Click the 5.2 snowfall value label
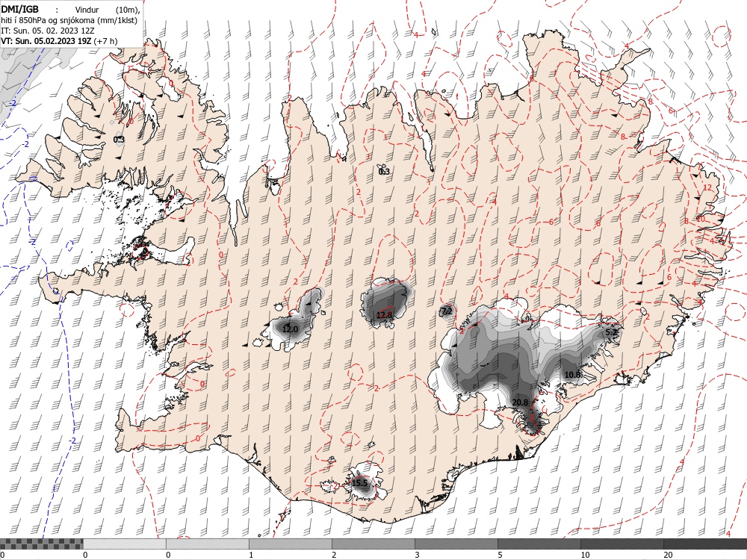 tap(611, 333)
